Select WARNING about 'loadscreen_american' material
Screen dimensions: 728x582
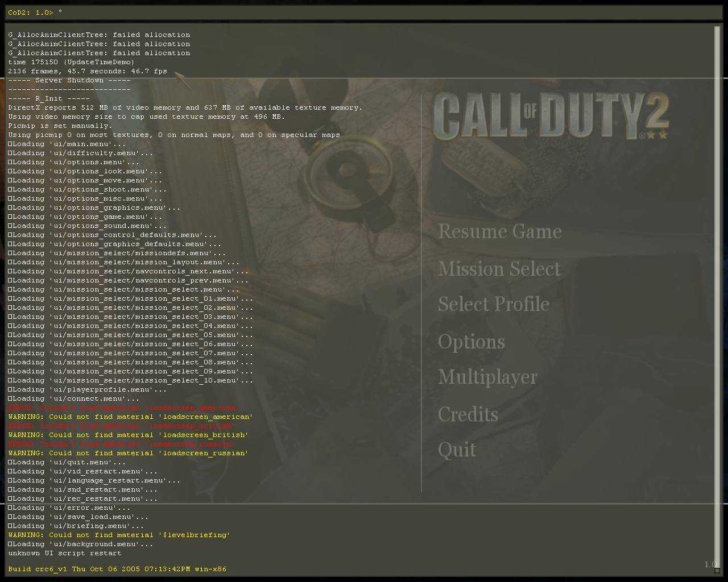pos(131,417)
